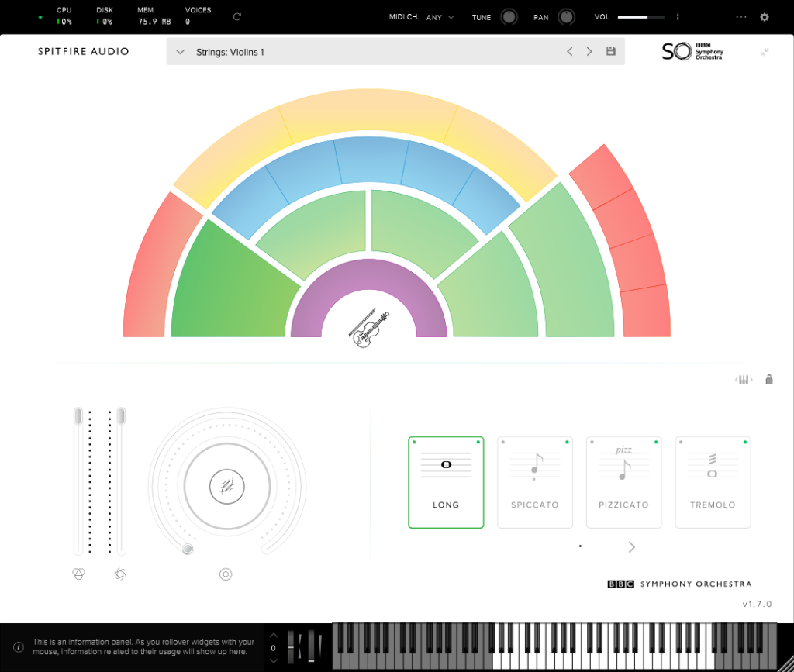Go to previous preset arrow
The height and width of the screenshot is (672, 794).
click(570, 52)
